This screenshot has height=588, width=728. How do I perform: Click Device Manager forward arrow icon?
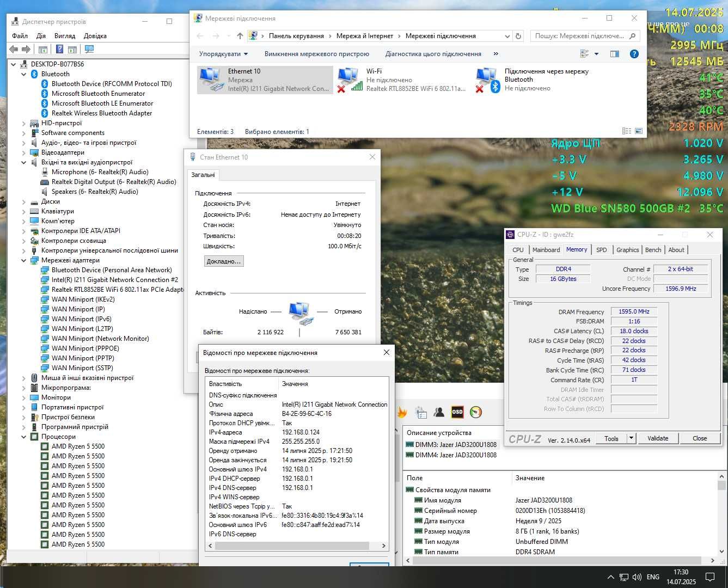[26, 50]
